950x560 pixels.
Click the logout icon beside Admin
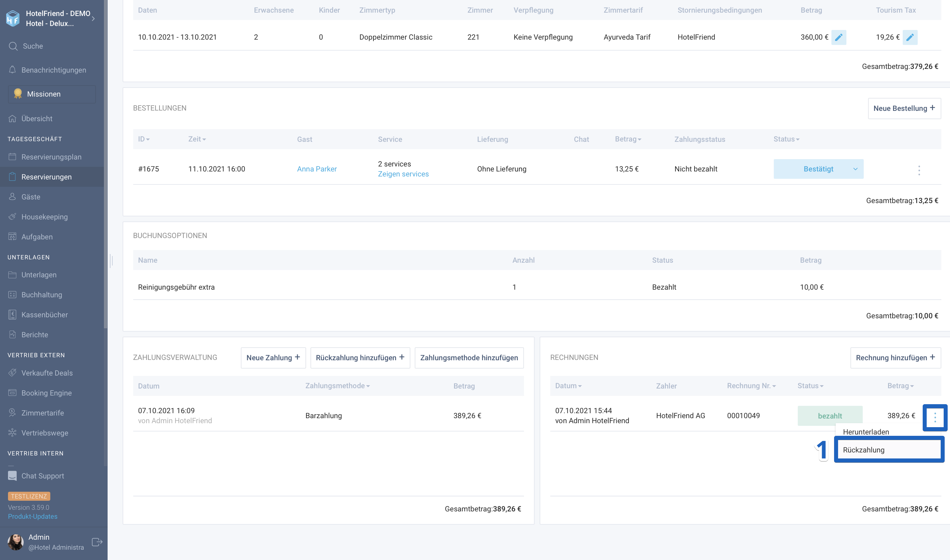97,542
